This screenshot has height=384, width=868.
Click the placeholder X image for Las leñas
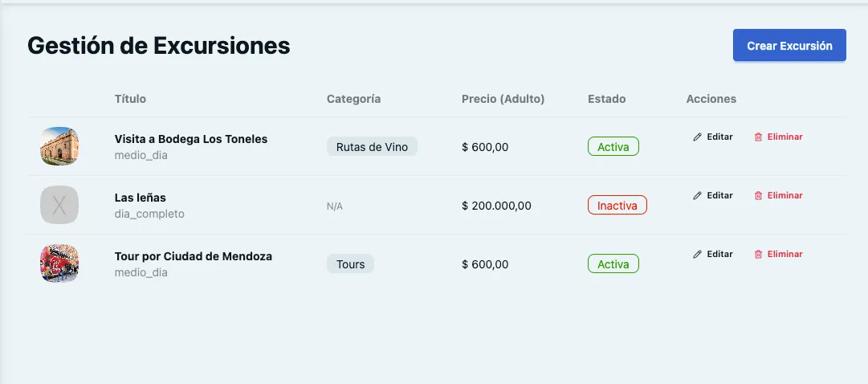(x=59, y=205)
